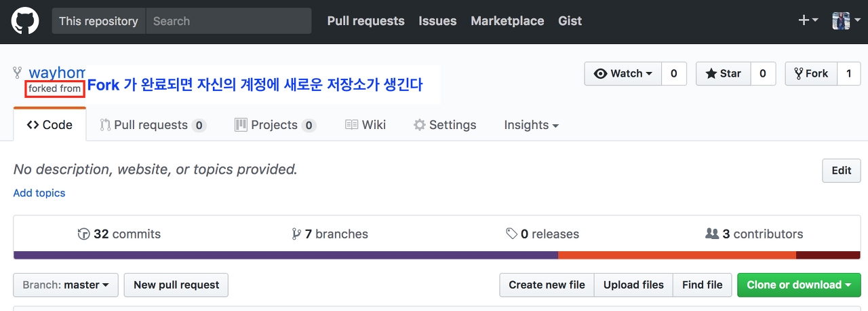Open the Watch dropdown button

[x=623, y=73]
